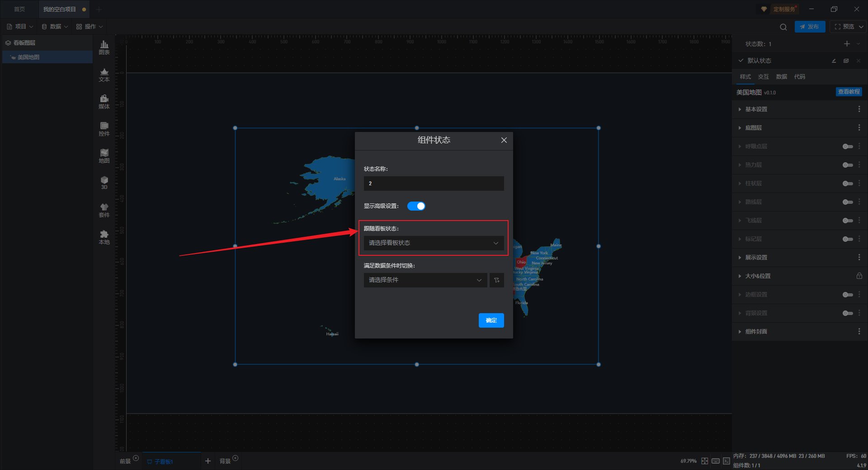
Task: Click the 预览 preview button
Action: [x=844, y=27]
